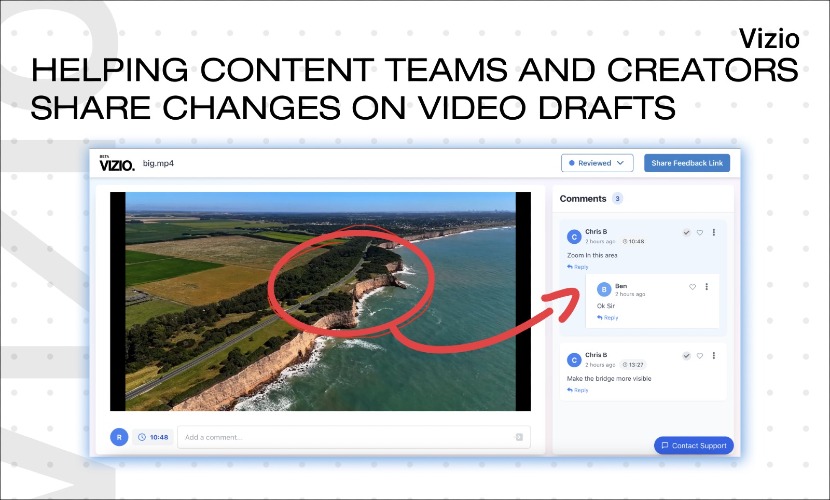Like the Chris B 13:27 comment
Screen dimensions: 830x500
pos(700,356)
